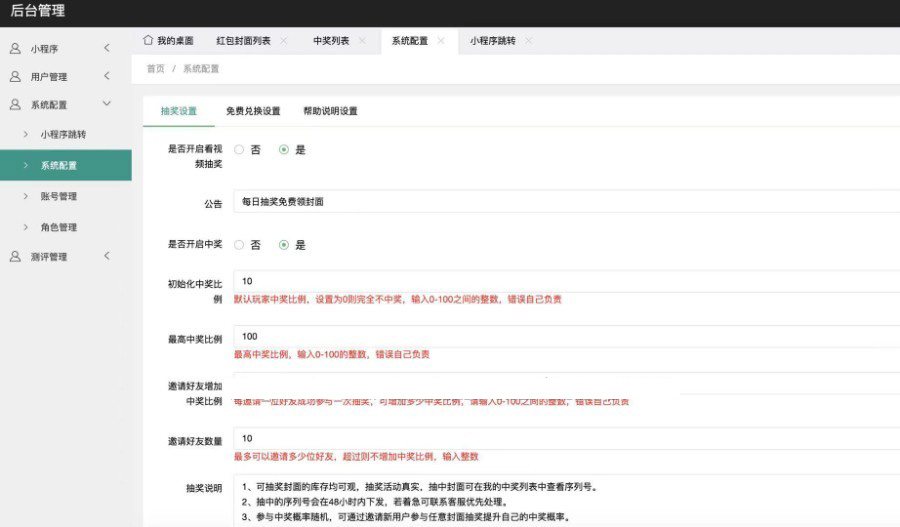Click the home icon on 我的桌面 tab

coord(149,41)
